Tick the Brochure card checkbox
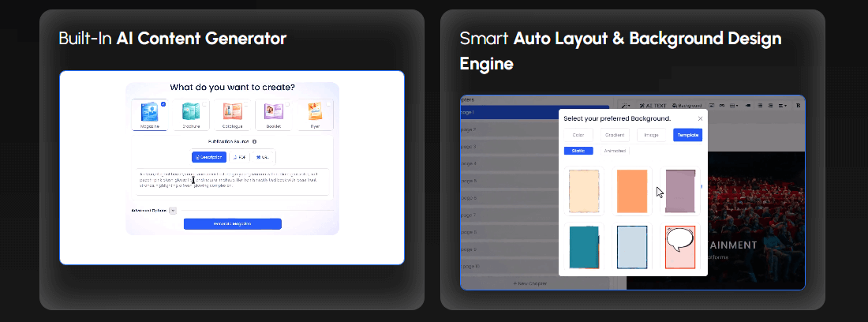This screenshot has width=868, height=322. [205, 104]
